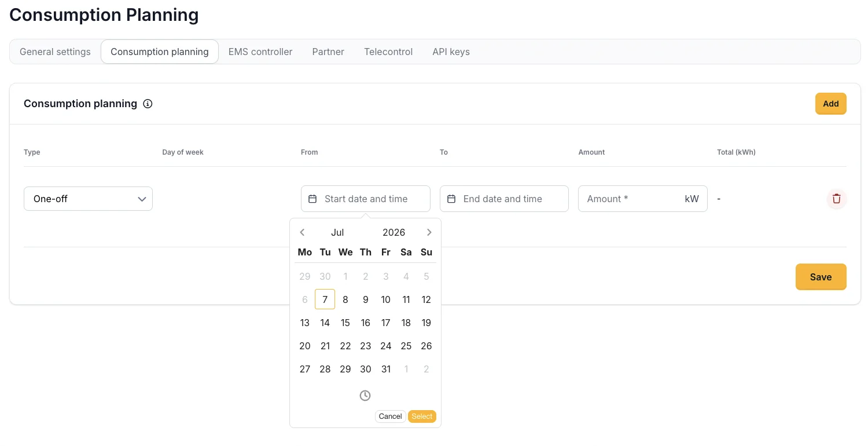
Task: Click the info icon beside Consumption planning heading
Action: coord(148,104)
